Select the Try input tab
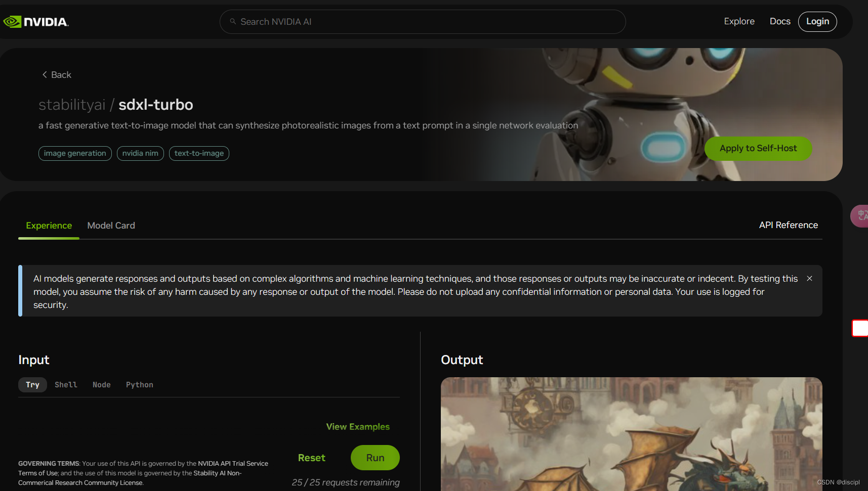The image size is (868, 491). (x=32, y=385)
